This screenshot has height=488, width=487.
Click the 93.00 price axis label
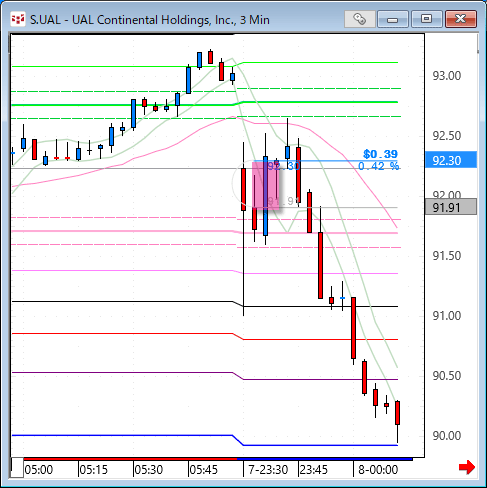[x=447, y=76]
